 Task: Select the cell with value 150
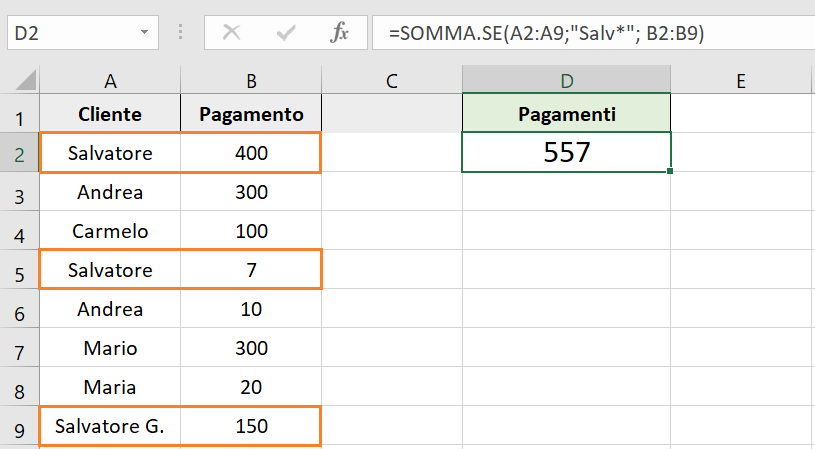tap(251, 426)
